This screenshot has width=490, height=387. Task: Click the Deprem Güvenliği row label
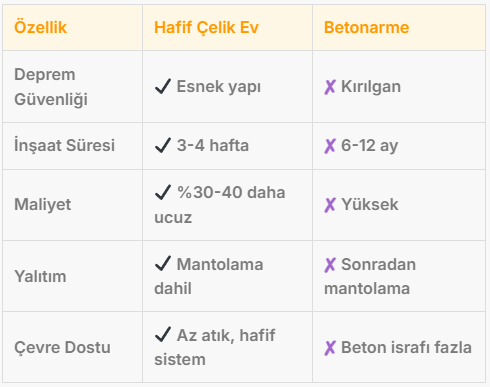[51, 87]
